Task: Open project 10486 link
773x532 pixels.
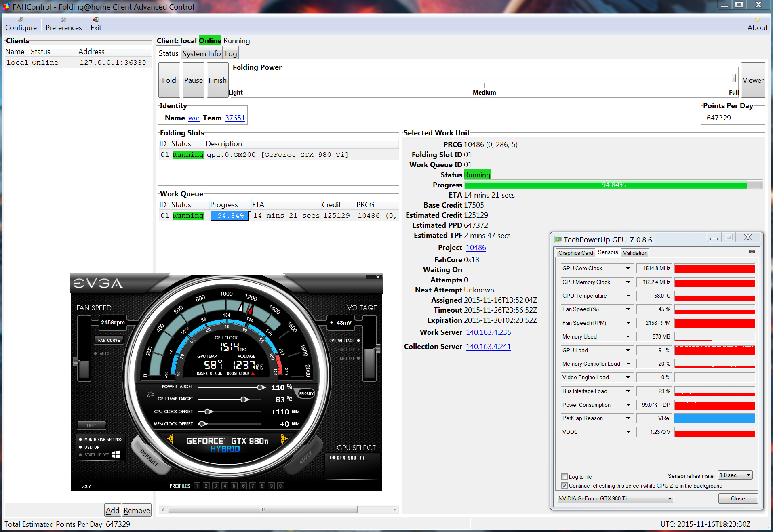Action: tap(476, 248)
